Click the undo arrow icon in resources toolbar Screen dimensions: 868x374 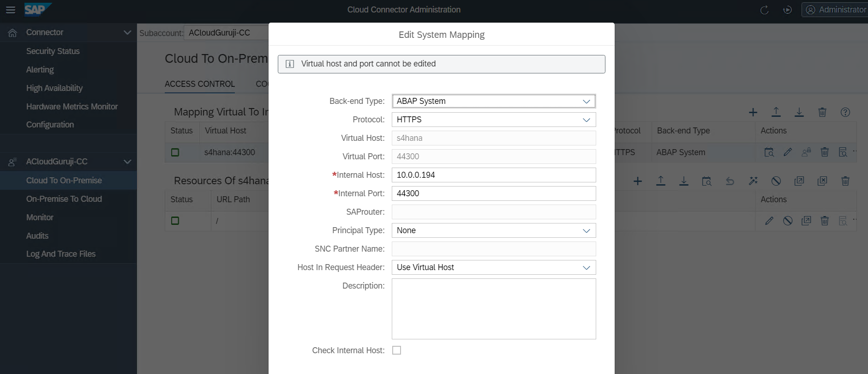pos(730,181)
